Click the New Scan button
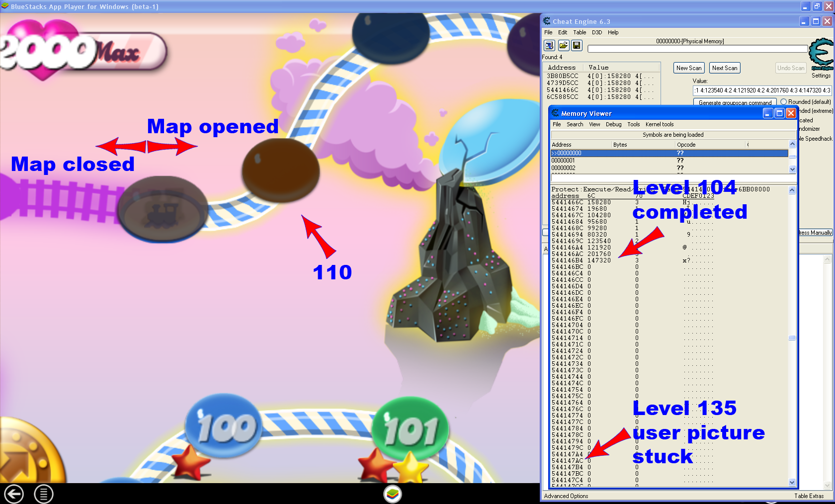This screenshot has width=835, height=504. 689,68
